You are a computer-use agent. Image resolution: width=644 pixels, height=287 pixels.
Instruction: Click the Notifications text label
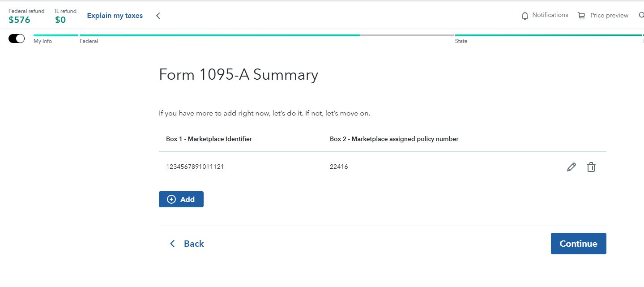click(x=550, y=15)
